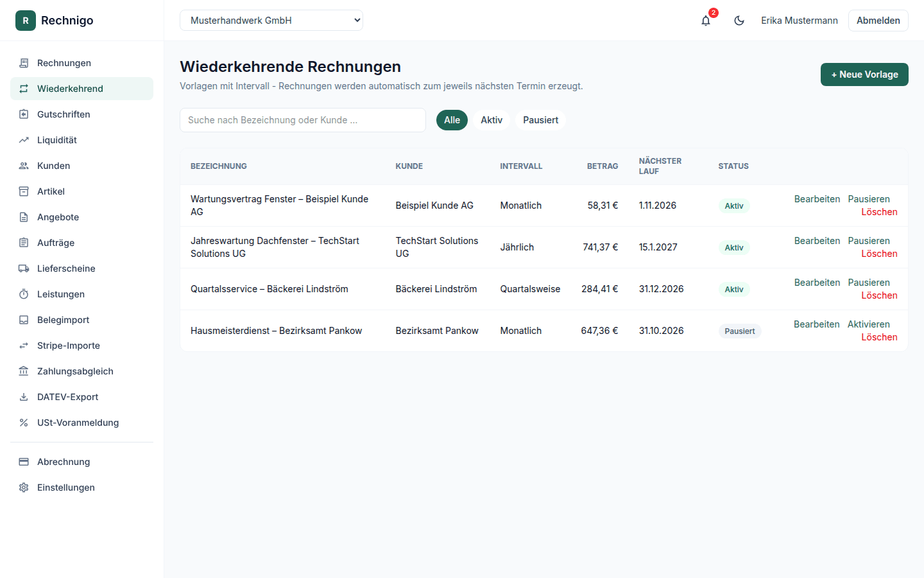Viewport: 924px width, 578px height.
Task: Select the Alle filter tab
Action: coord(452,120)
